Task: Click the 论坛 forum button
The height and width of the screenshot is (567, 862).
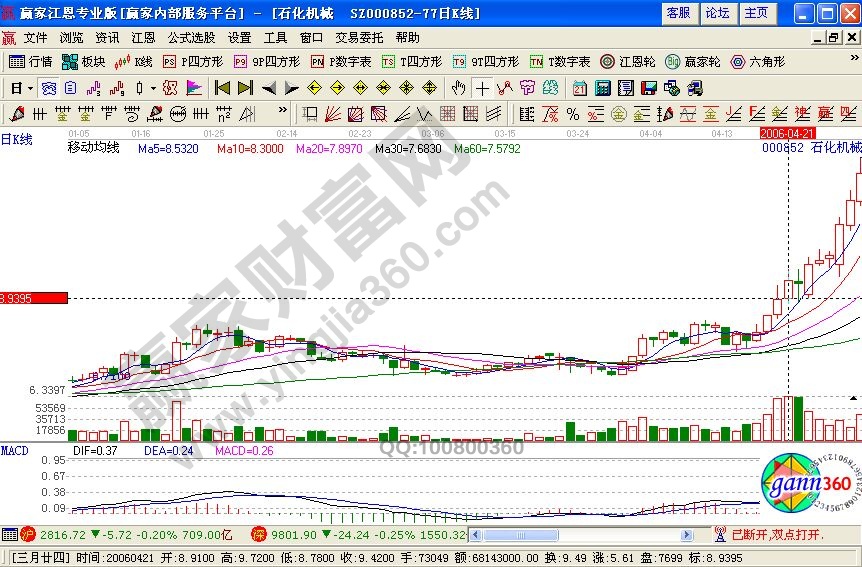Action: (717, 13)
